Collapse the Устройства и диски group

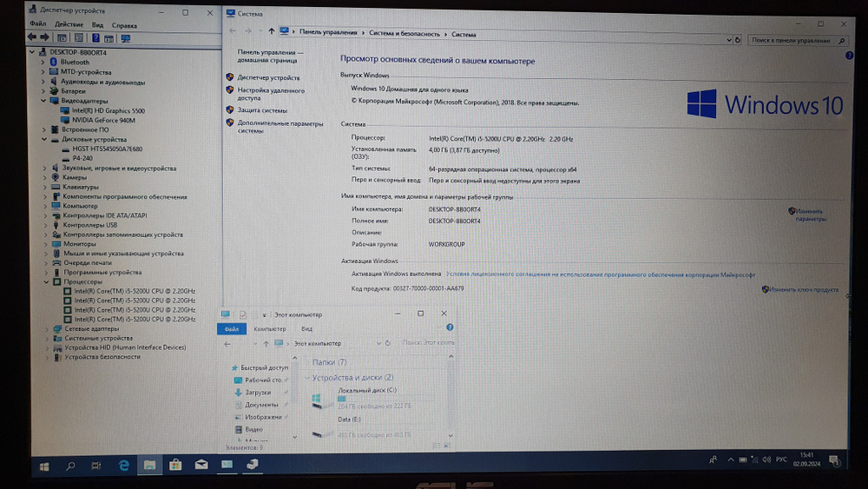[307, 378]
